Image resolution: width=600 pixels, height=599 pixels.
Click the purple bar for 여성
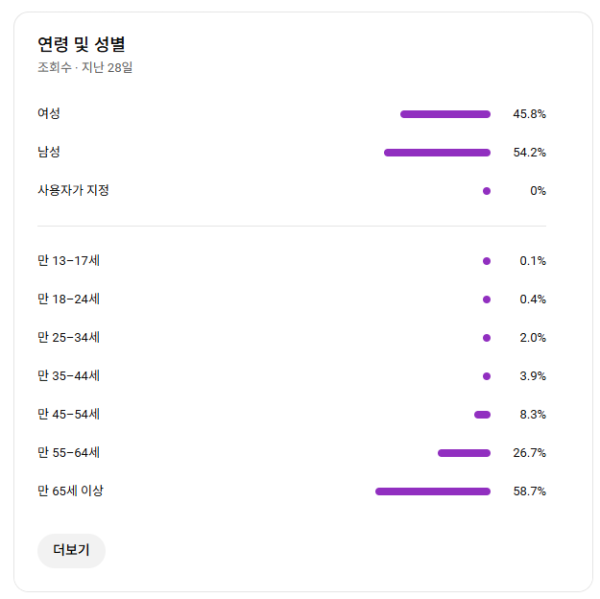[x=445, y=114]
